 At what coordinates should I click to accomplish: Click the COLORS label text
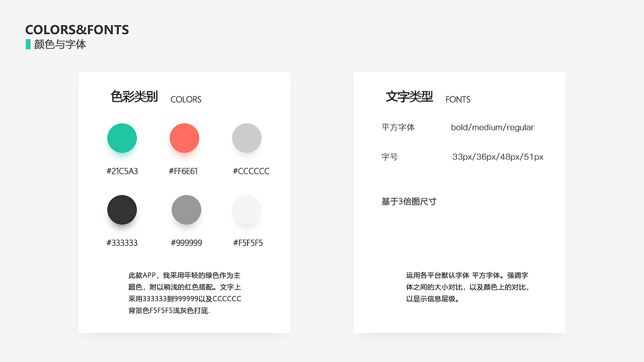[x=186, y=99]
